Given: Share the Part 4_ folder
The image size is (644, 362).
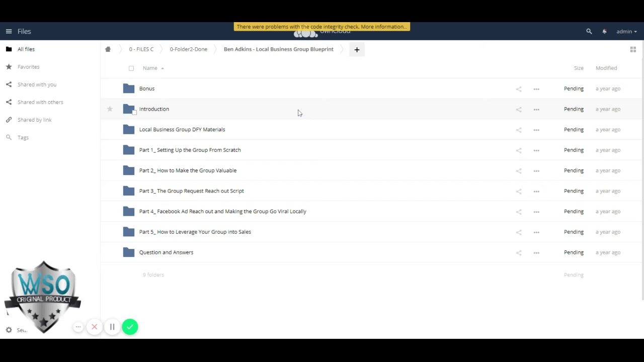Looking at the screenshot, I should coord(519,212).
